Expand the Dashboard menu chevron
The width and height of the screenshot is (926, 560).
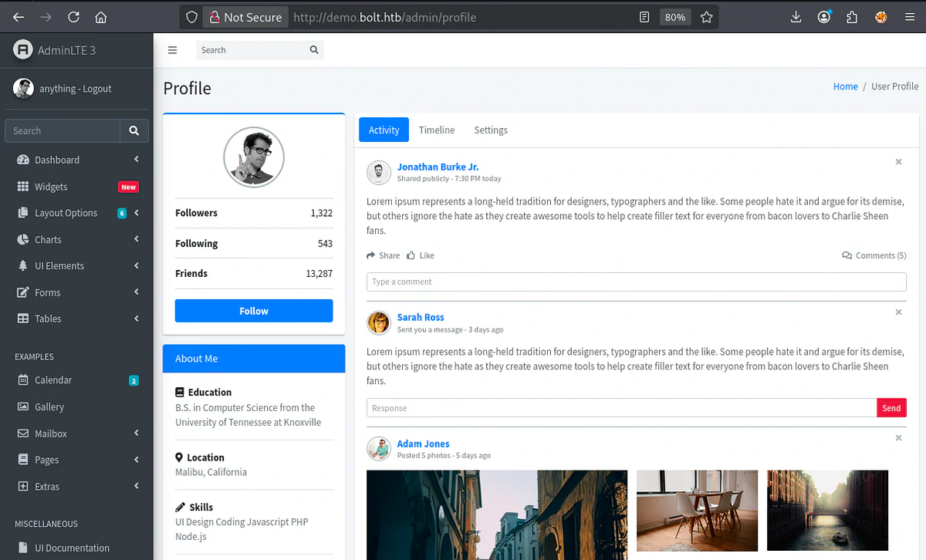[136, 160]
